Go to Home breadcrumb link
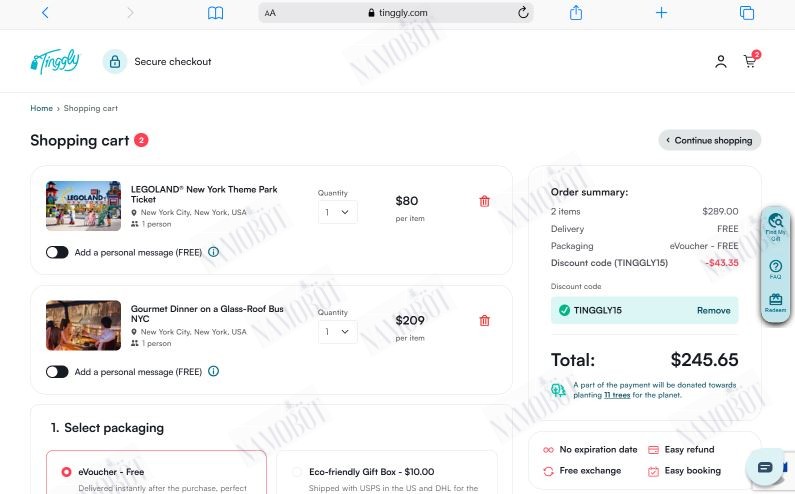The height and width of the screenshot is (494, 795). click(42, 108)
